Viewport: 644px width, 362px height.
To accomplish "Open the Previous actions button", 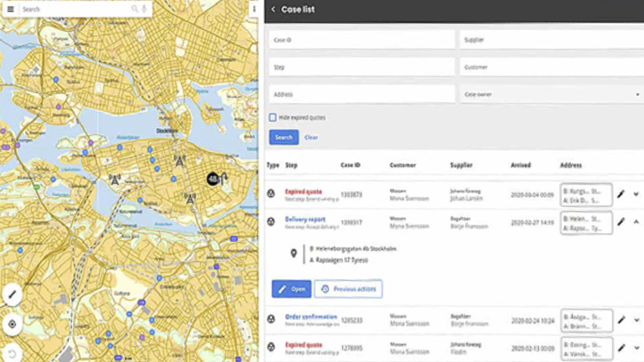I will click(348, 289).
